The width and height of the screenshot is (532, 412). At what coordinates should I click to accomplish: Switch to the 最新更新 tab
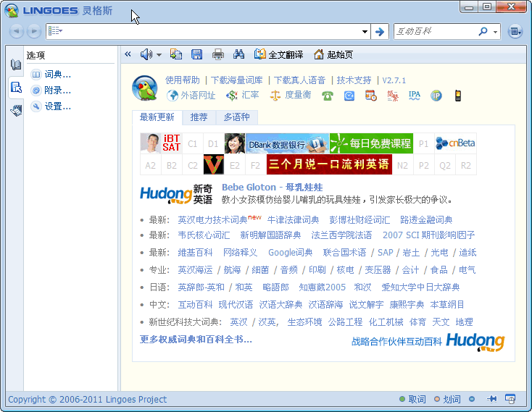[157, 117]
